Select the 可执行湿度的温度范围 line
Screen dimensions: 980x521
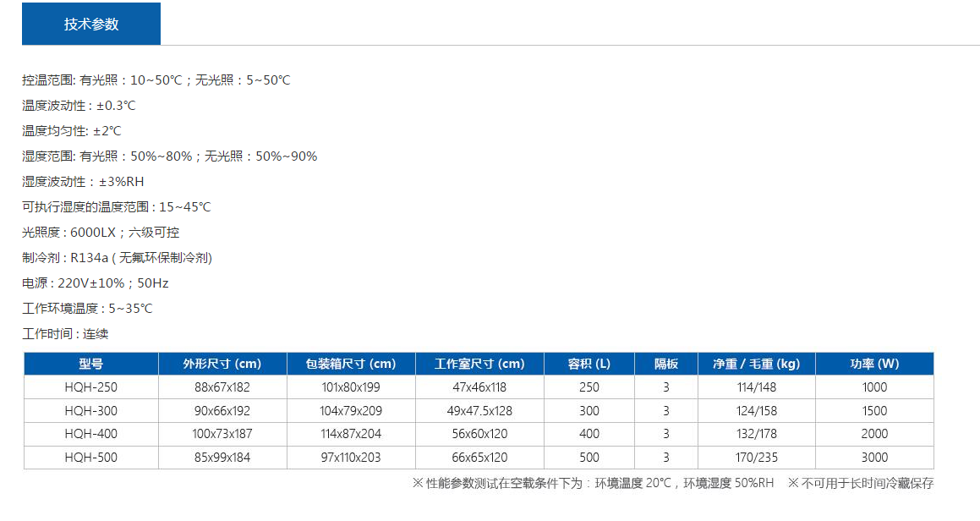click(116, 207)
